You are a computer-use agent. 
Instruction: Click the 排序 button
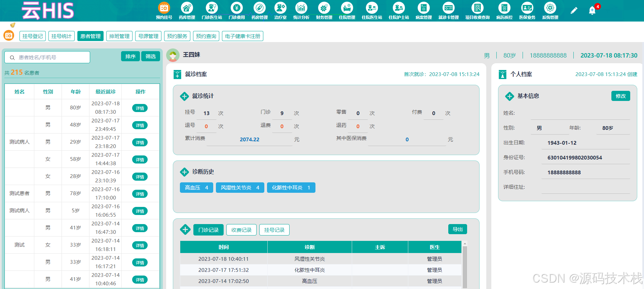pyautogui.click(x=130, y=56)
